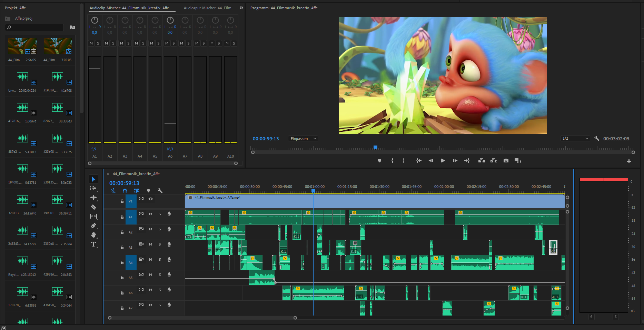644x330 pixels.
Task: Open program monitor button editor plus
Action: 629,161
